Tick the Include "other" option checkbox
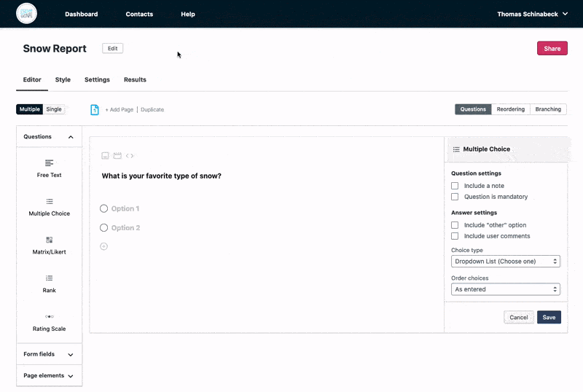 click(x=455, y=225)
